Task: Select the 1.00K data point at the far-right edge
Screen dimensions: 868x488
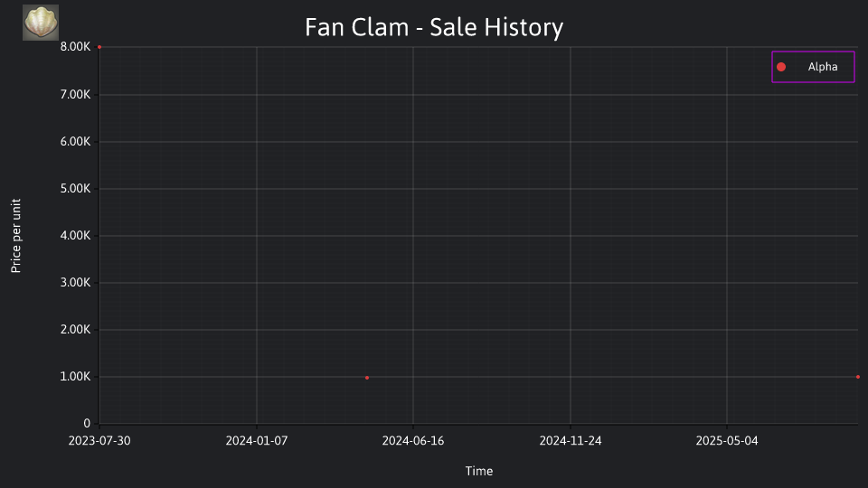Action: point(858,377)
